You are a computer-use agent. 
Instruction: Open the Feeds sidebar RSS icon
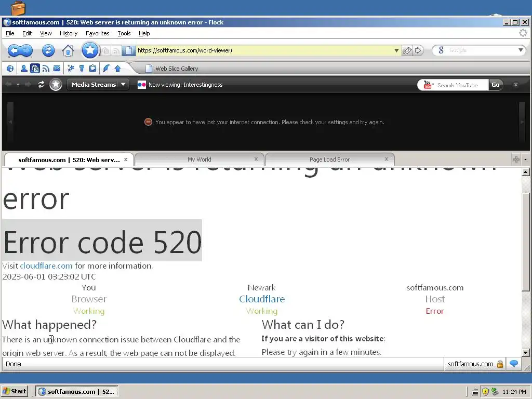click(x=46, y=69)
